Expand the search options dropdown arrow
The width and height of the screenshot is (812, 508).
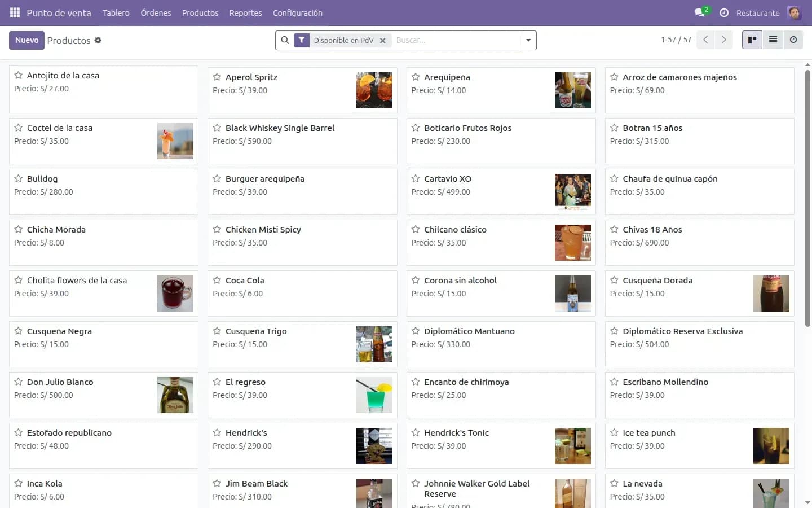coord(528,40)
